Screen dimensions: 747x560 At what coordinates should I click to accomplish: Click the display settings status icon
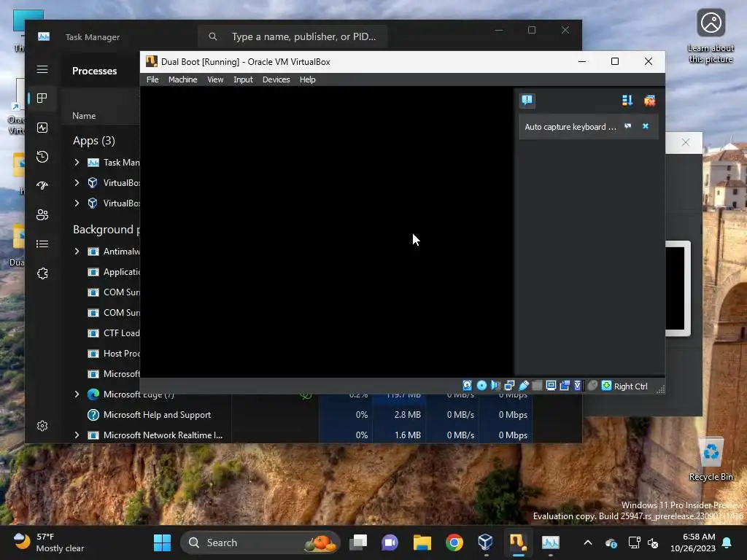551,385
